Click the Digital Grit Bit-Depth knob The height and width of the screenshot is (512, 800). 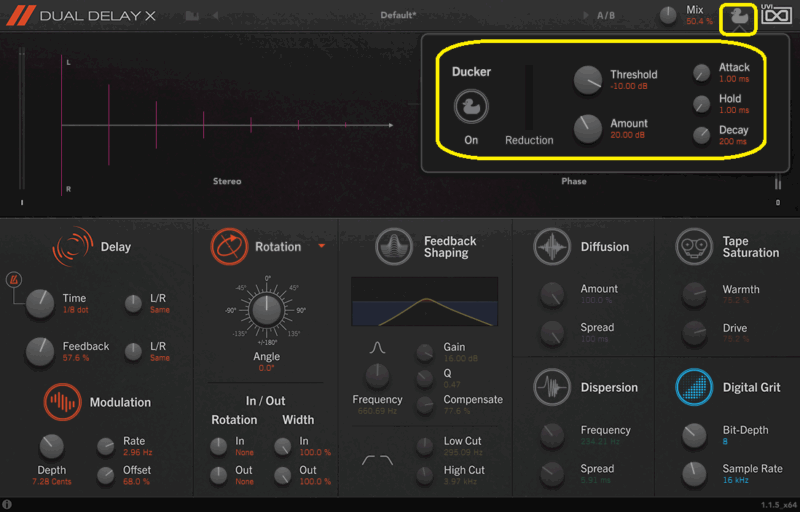(694, 436)
